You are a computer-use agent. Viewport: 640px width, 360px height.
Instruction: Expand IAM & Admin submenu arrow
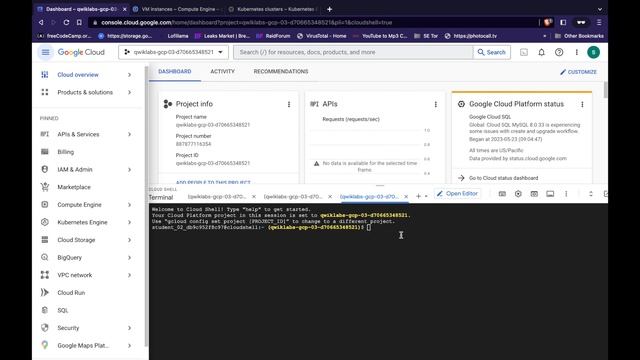(129, 169)
